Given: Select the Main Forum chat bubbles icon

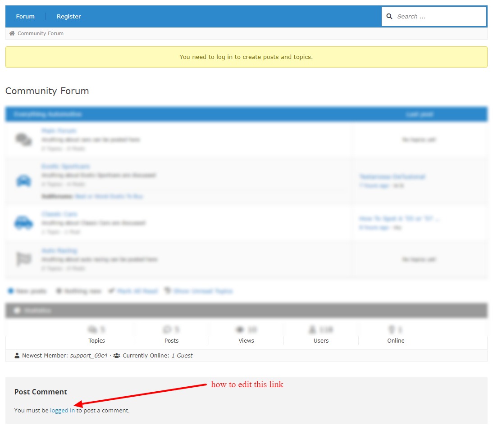Looking at the screenshot, I should coord(23,139).
